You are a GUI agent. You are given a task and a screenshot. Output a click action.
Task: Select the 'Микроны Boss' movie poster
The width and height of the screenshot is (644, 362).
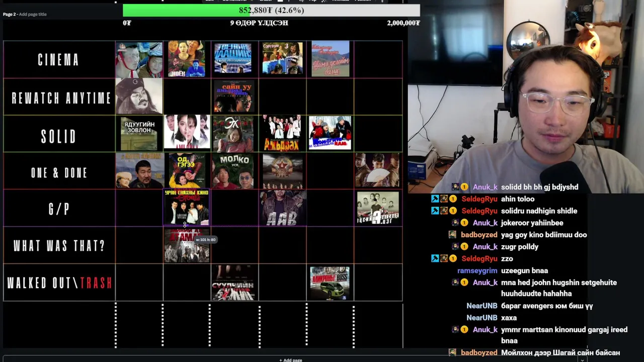click(x=330, y=283)
